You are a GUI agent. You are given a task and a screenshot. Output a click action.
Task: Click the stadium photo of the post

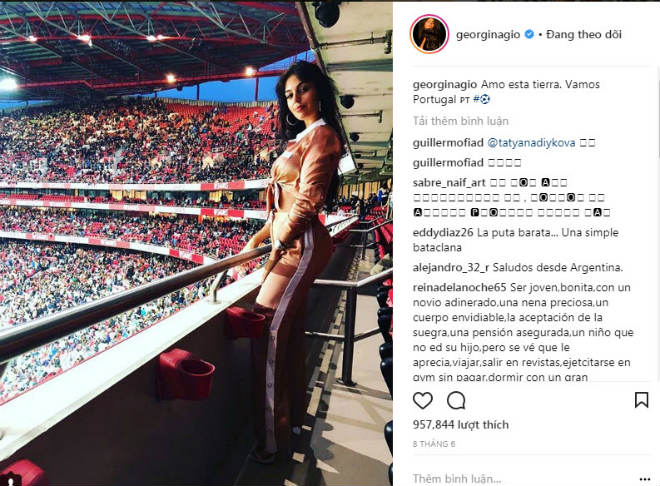[196, 243]
